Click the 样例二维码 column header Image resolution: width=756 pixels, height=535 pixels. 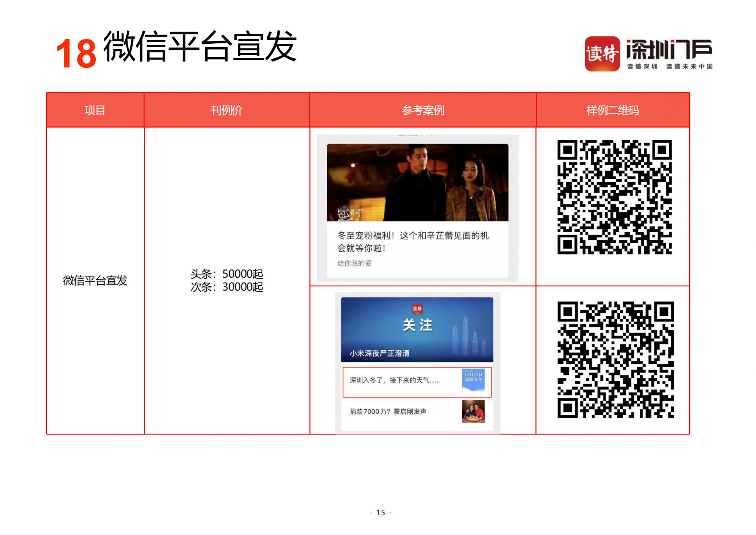click(x=613, y=110)
